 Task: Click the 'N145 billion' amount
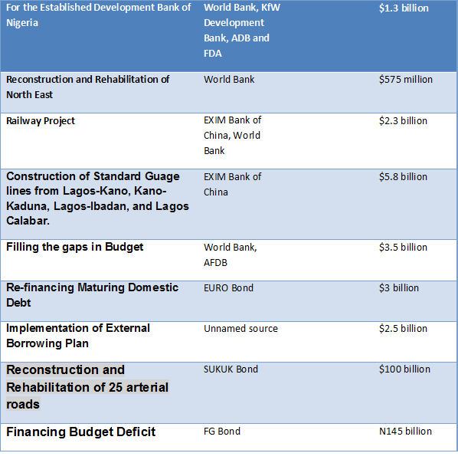point(405,431)
